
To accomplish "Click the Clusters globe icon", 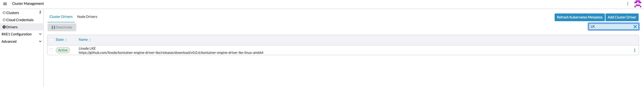I will click(x=4, y=13).
